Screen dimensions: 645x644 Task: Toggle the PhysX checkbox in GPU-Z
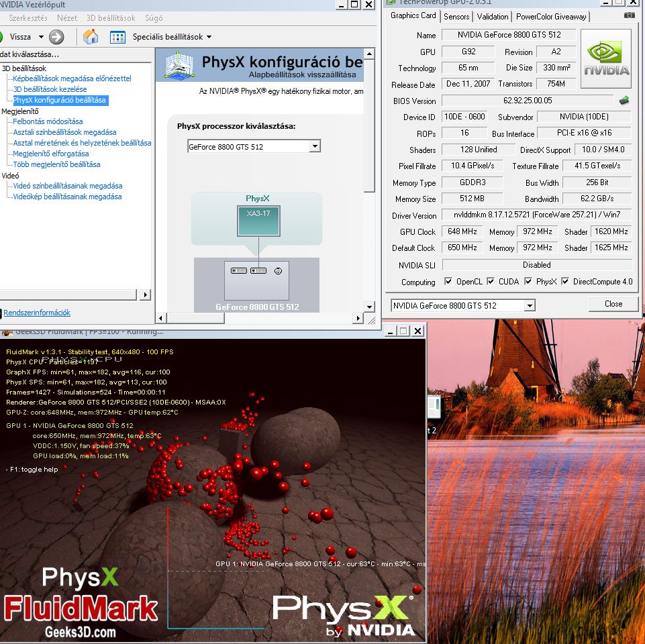tap(528, 281)
